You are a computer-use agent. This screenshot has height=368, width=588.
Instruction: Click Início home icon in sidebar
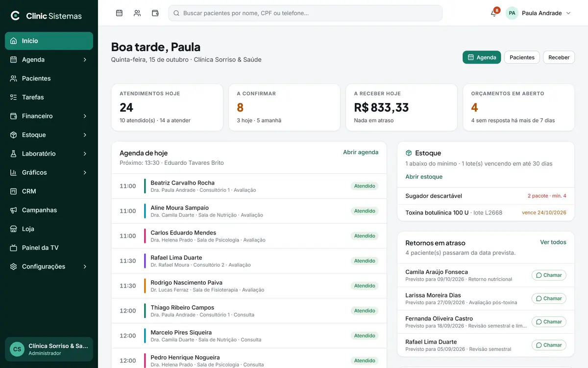tap(14, 41)
